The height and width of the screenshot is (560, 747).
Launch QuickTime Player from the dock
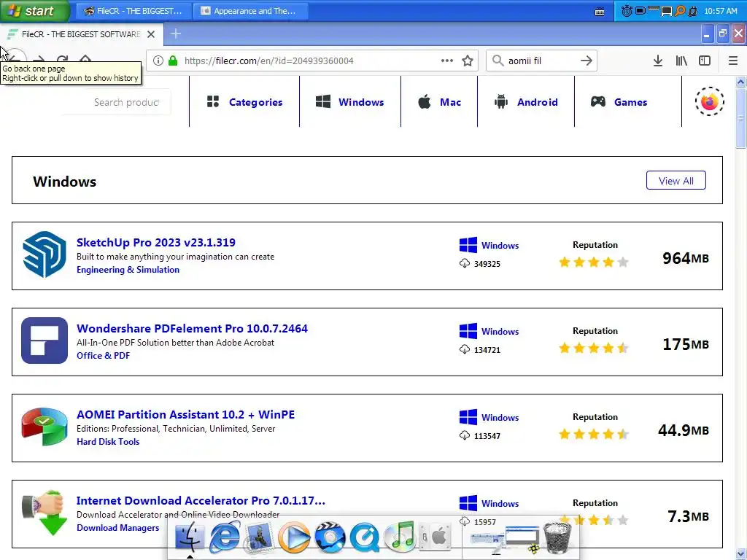coord(365,537)
